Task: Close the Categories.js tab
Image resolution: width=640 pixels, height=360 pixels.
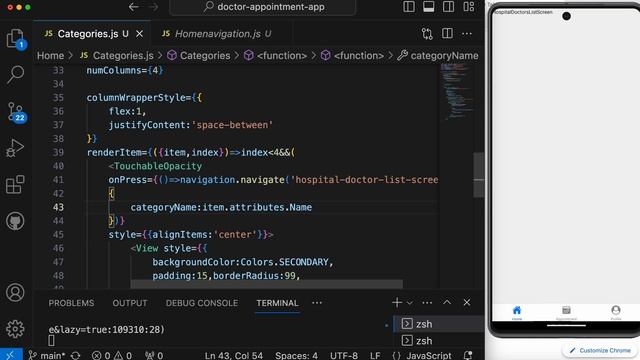Action: pos(140,34)
